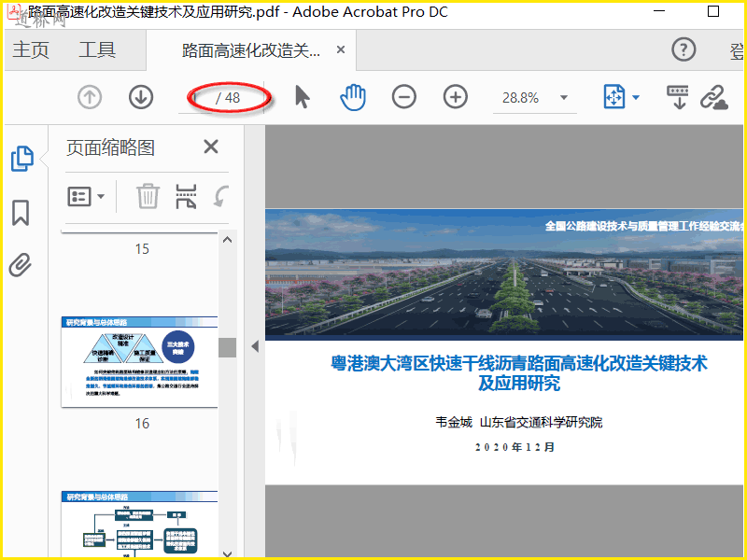
Task: Open the help question mark icon
Action: coord(684,49)
